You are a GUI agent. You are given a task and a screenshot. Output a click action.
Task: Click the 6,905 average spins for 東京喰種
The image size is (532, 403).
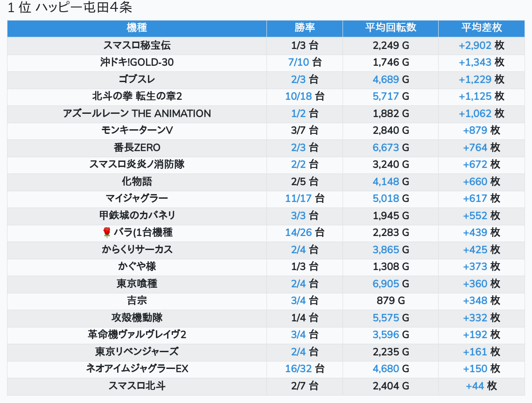385,284
